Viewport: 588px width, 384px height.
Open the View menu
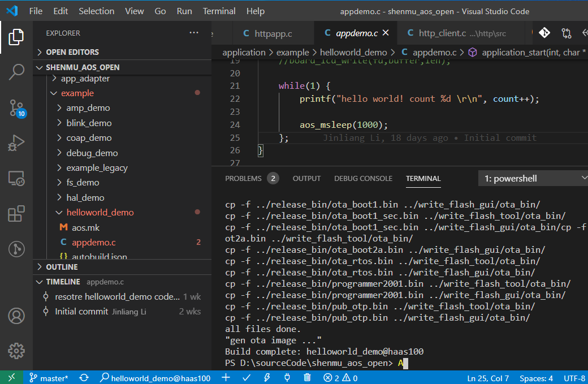pyautogui.click(x=134, y=11)
